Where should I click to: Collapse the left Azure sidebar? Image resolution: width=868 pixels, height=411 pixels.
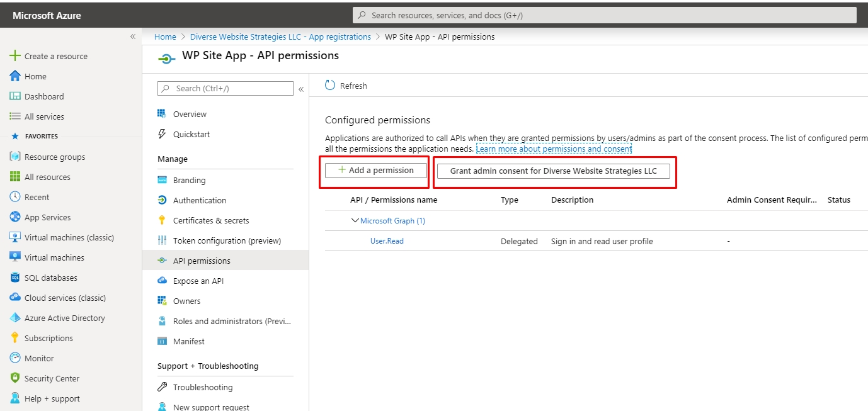[x=133, y=37]
